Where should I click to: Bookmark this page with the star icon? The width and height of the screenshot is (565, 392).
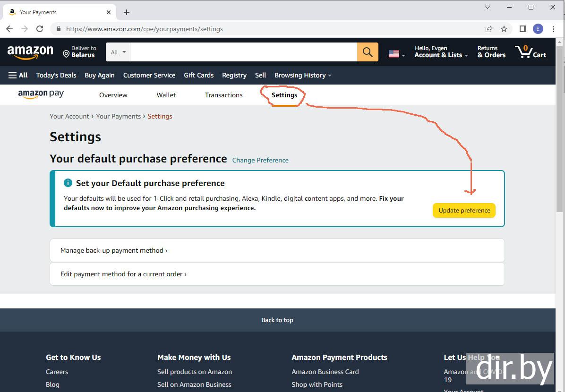[504, 29]
